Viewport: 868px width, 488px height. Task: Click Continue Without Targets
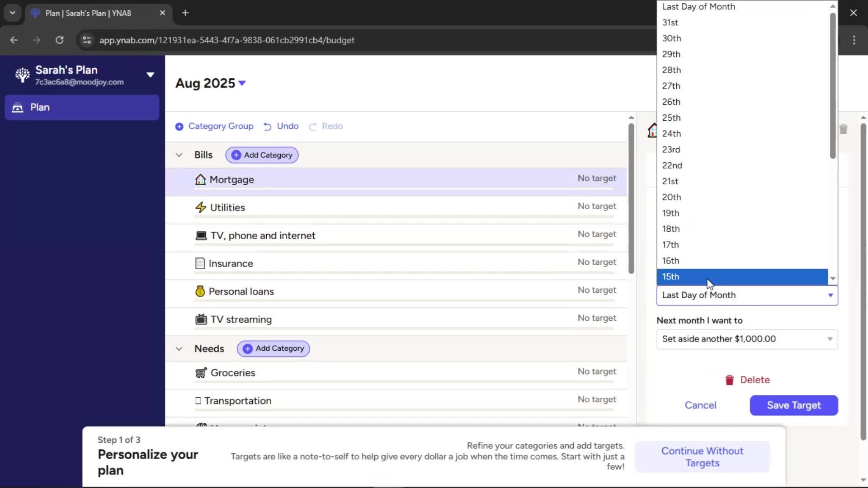702,457
